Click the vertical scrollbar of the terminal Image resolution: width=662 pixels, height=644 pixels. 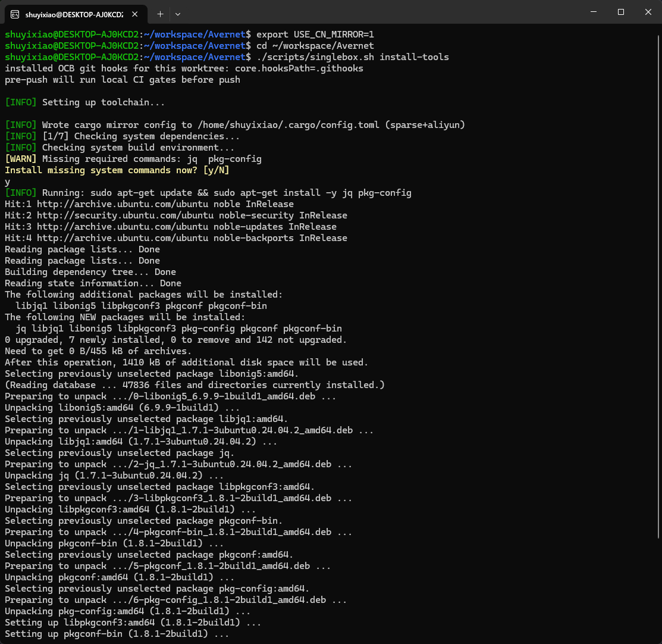(x=658, y=287)
